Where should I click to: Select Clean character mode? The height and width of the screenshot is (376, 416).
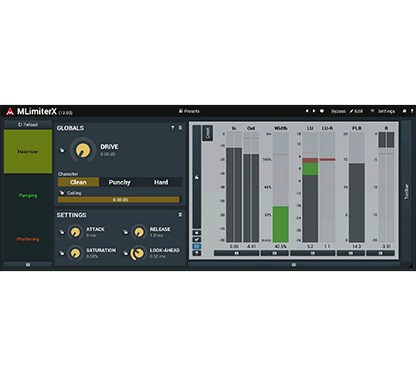[x=78, y=182]
